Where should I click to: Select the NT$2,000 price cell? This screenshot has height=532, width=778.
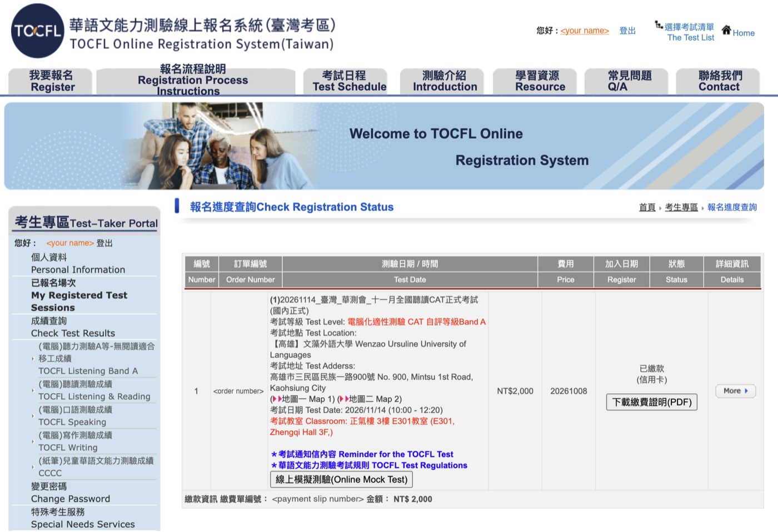point(515,391)
